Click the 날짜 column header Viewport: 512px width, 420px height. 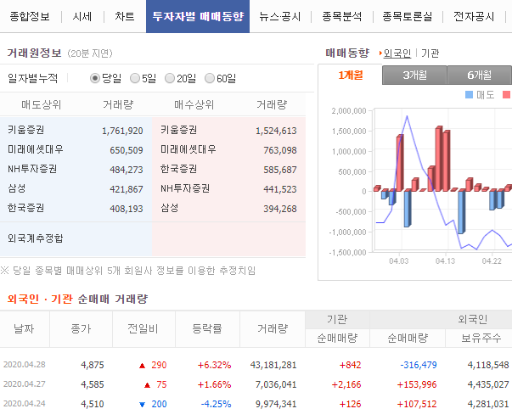coord(24,329)
